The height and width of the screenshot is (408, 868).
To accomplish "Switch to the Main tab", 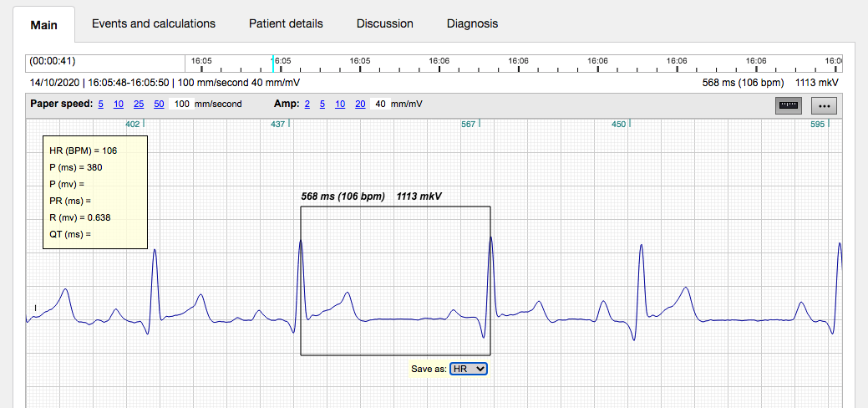I will 43,25.
